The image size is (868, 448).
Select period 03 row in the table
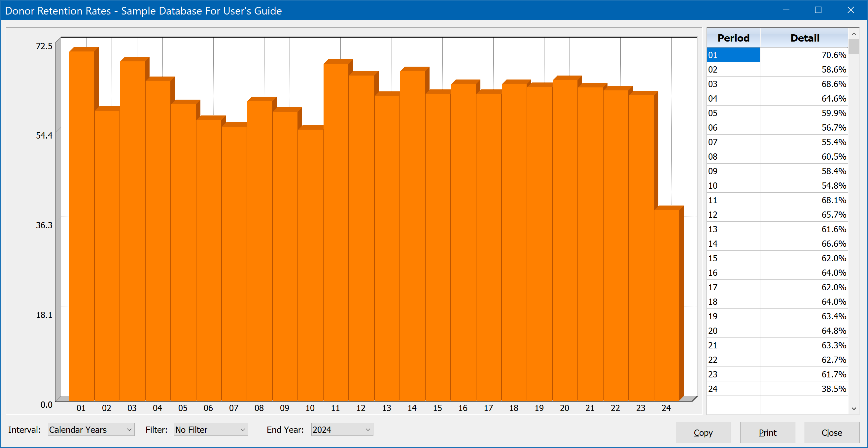777,84
